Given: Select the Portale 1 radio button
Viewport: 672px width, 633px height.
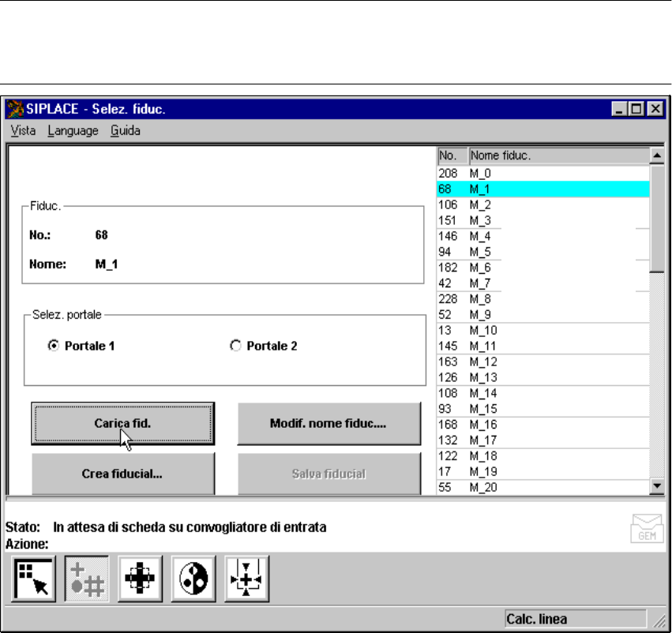Looking at the screenshot, I should [54, 346].
